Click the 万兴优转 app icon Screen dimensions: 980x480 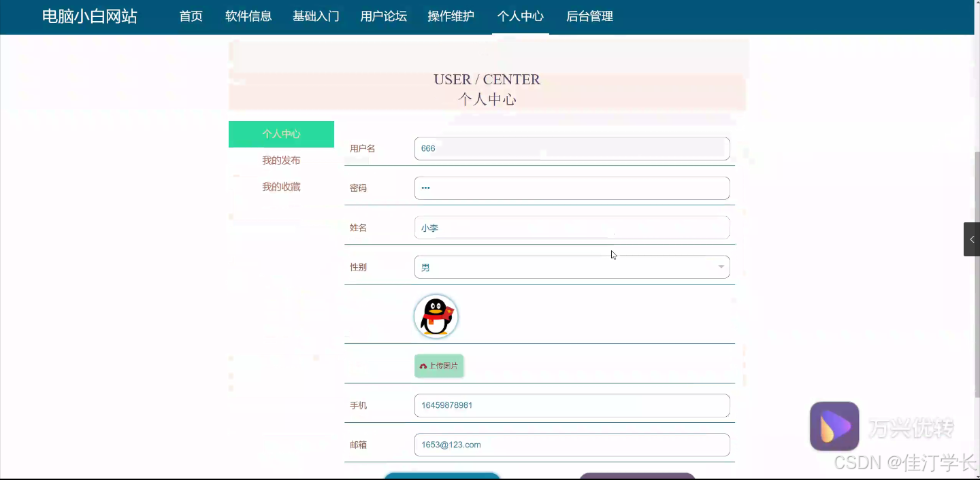pyautogui.click(x=834, y=426)
